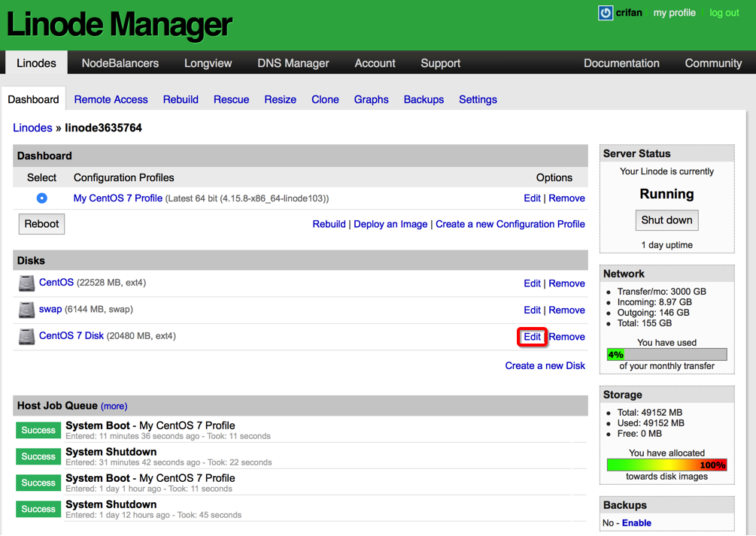
Task: Go to the Longview tab
Action: click(208, 63)
